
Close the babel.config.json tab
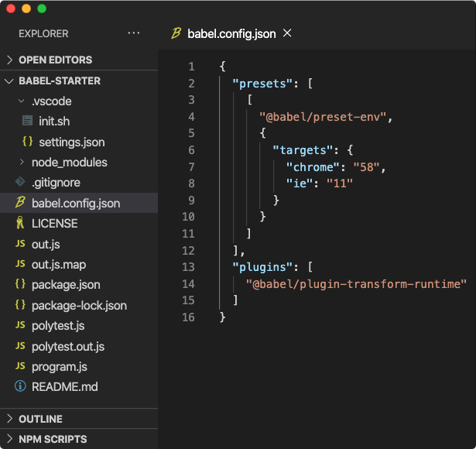point(287,33)
